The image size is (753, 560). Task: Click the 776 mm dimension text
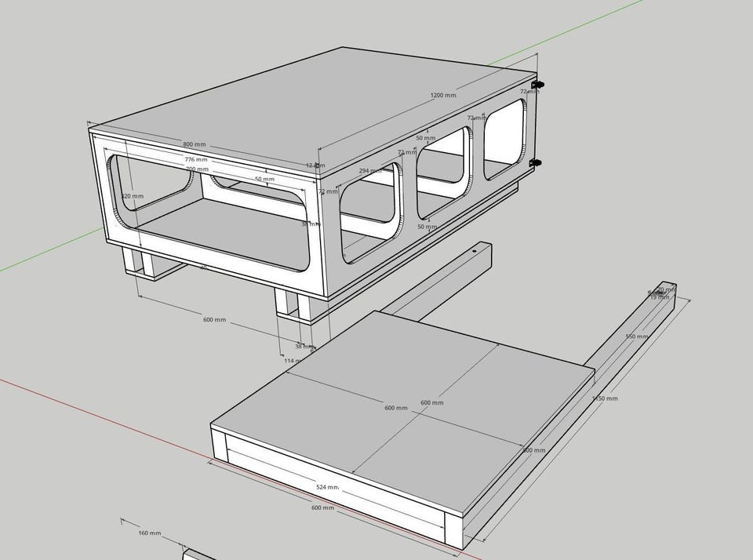pos(196,159)
